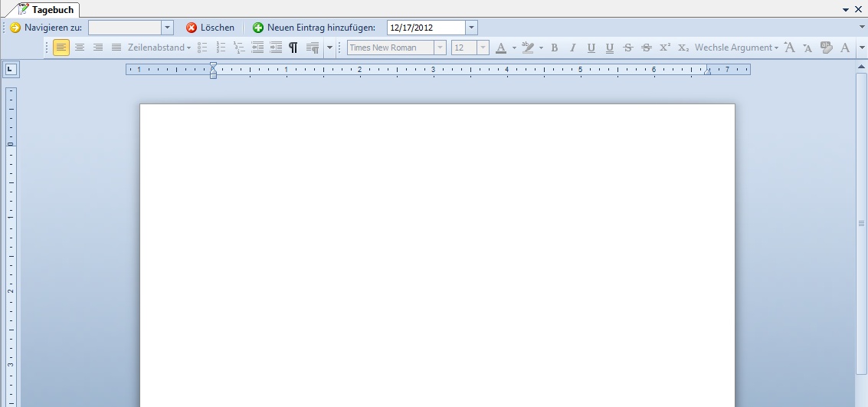Click the vertical ruler on left

pos(11,247)
